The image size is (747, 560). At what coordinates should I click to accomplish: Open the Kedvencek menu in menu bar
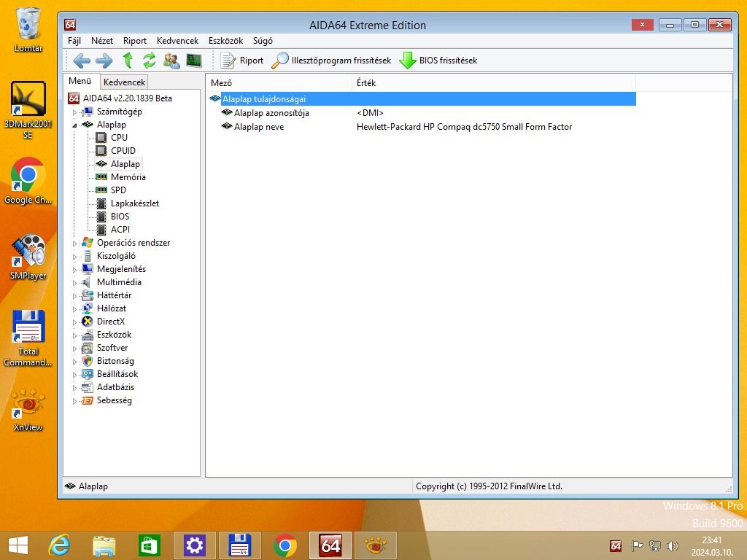(178, 41)
